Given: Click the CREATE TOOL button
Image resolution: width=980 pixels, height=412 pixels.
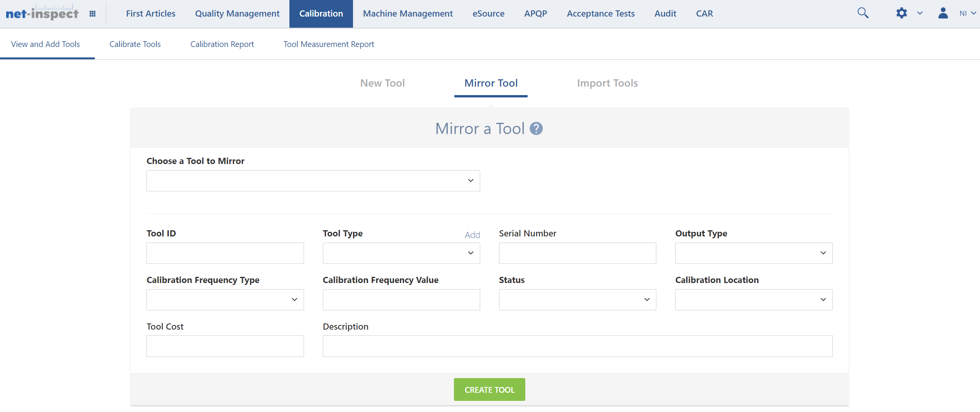Looking at the screenshot, I should pyautogui.click(x=489, y=390).
